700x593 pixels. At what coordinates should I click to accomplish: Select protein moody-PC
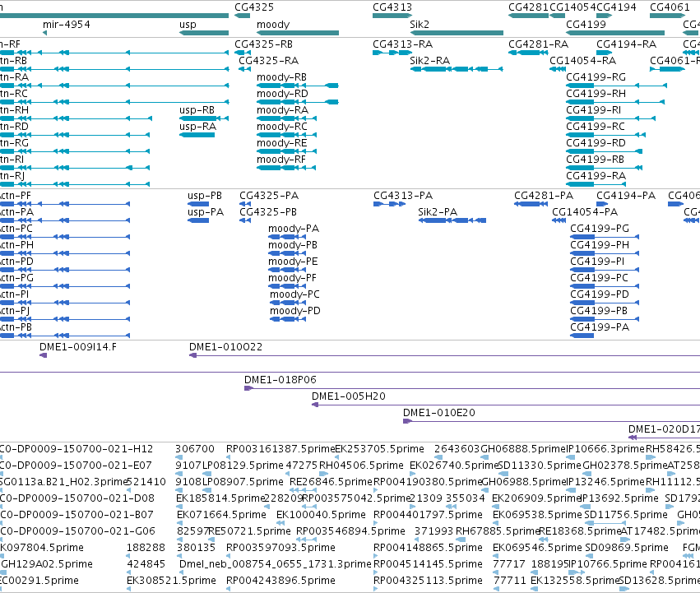coord(288,303)
